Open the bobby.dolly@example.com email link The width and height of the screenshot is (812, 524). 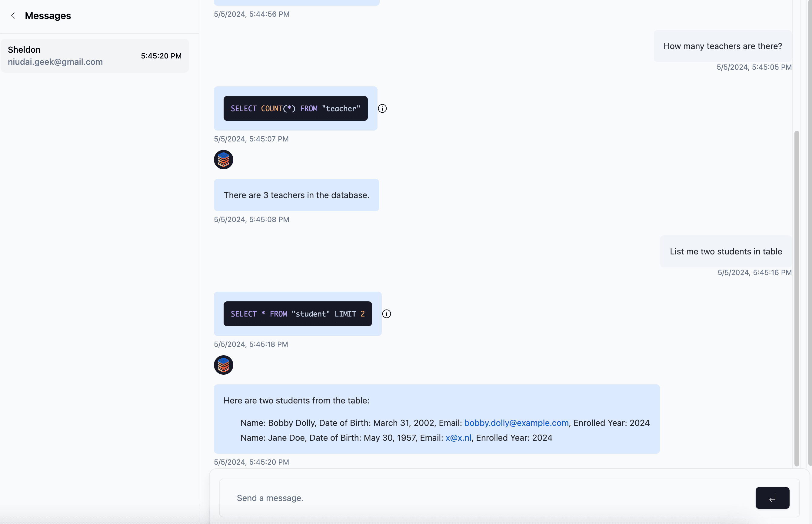516,423
